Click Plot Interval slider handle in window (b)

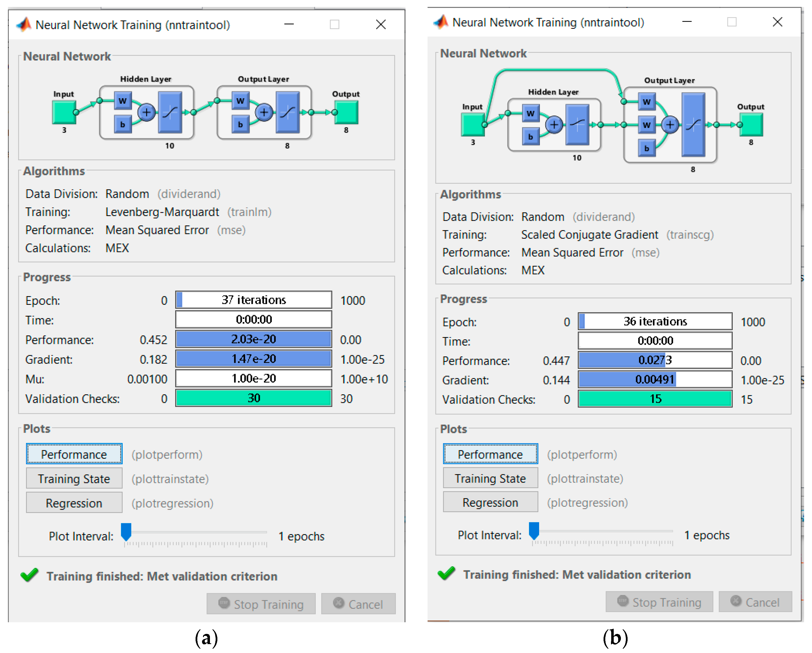click(534, 530)
